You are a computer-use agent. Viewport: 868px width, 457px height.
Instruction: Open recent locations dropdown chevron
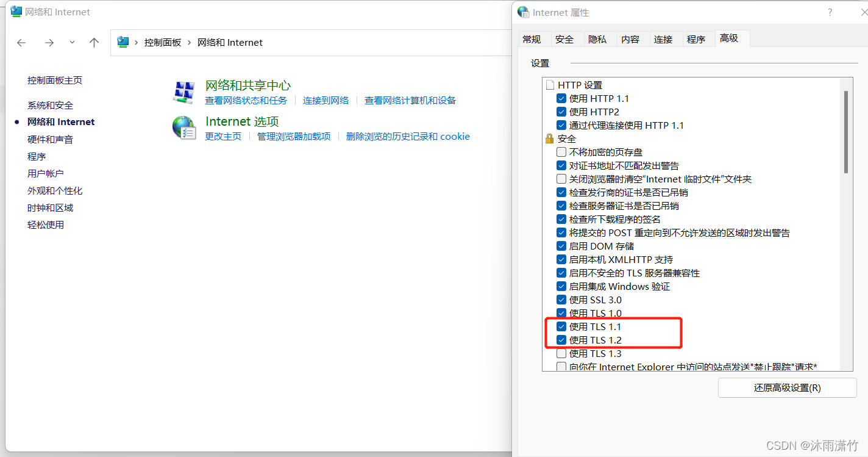[73, 42]
